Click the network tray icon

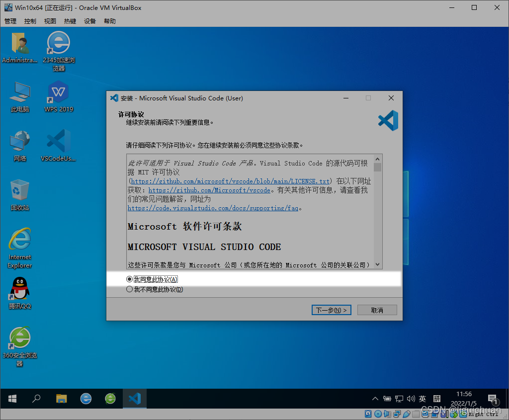[399, 399]
